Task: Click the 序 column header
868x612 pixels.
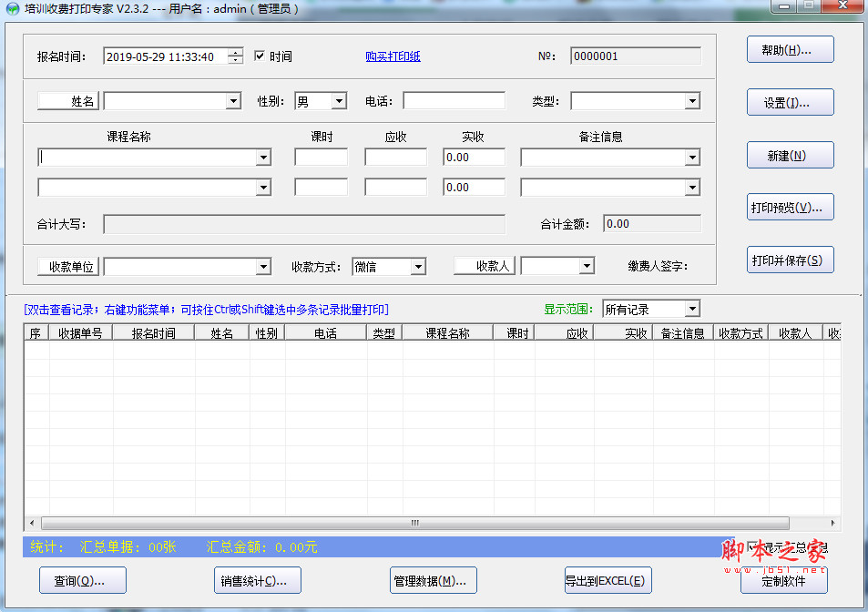Action: (36, 333)
